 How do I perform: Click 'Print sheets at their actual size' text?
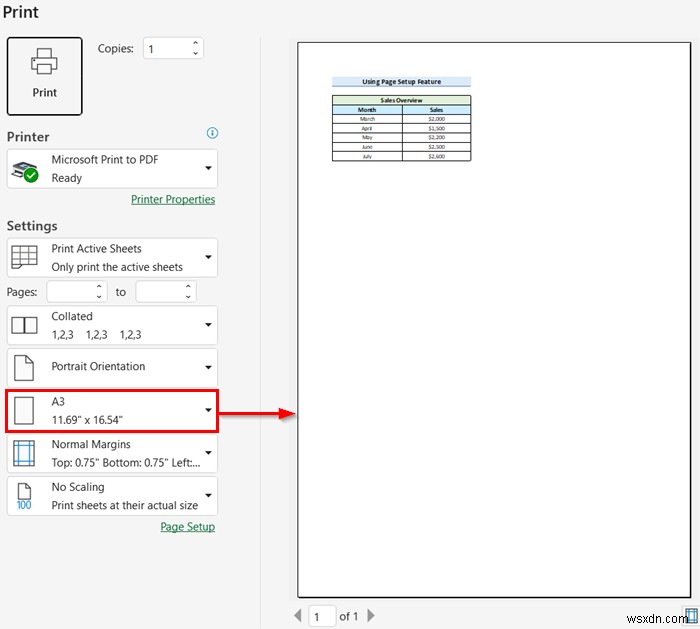pos(125,505)
